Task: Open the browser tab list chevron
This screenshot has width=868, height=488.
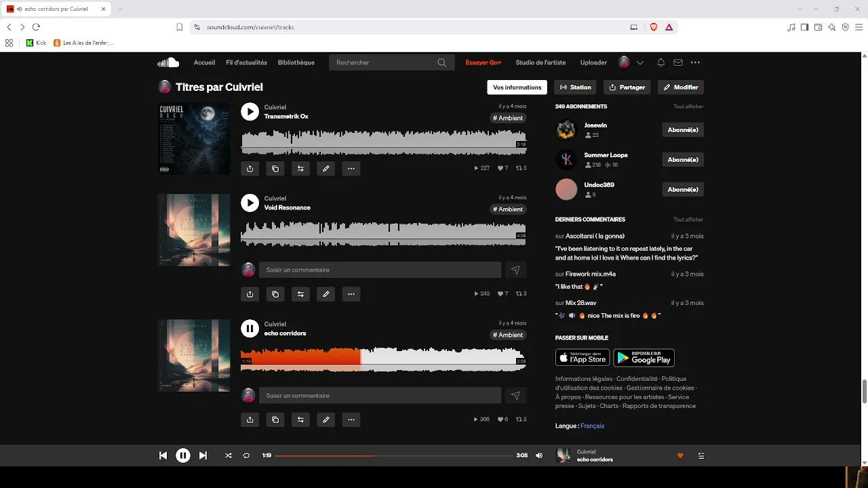Action: (x=800, y=9)
